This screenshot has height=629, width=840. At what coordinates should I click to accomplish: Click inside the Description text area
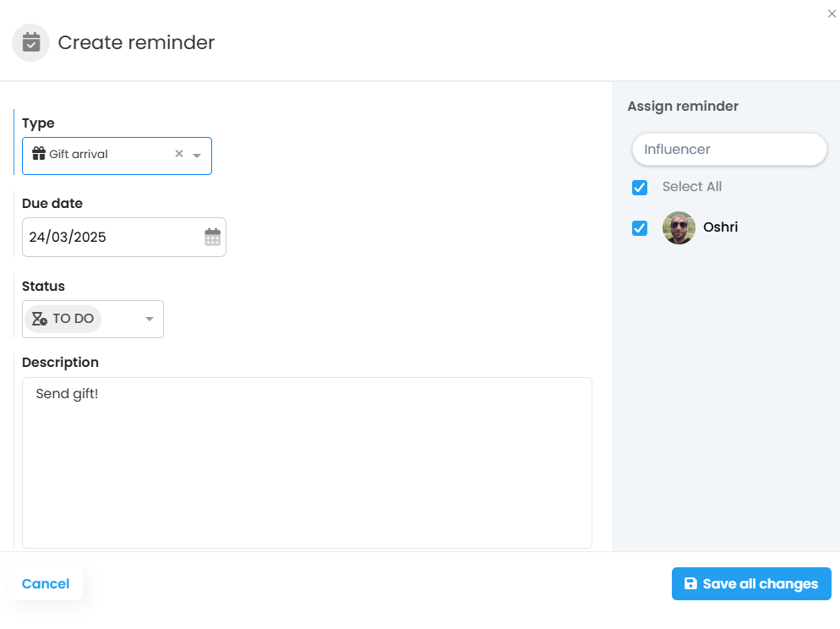307,463
